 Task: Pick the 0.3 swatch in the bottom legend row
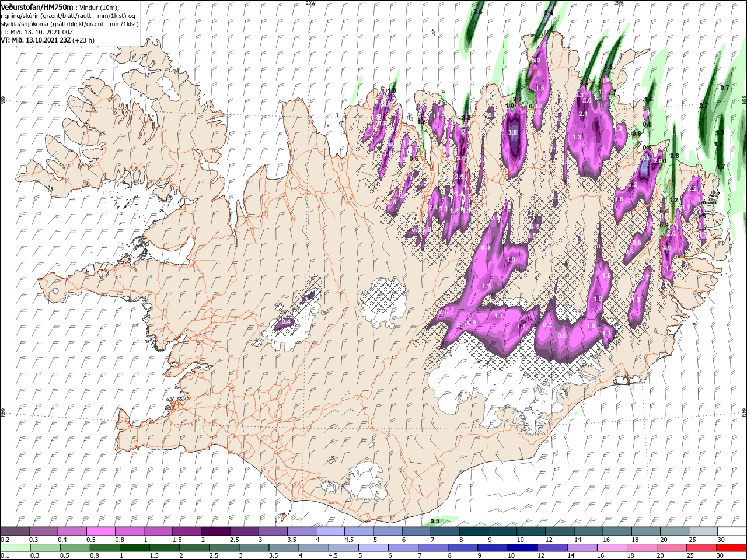click(45, 548)
